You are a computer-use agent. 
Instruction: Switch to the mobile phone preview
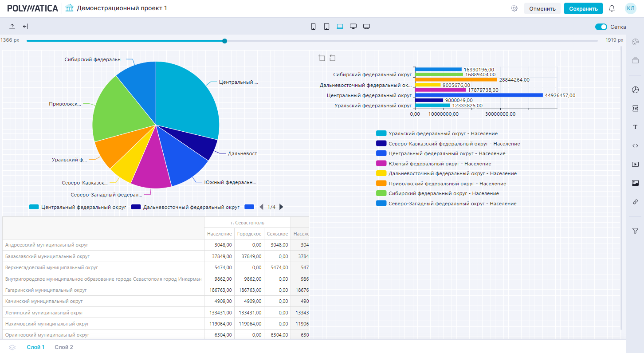click(313, 27)
